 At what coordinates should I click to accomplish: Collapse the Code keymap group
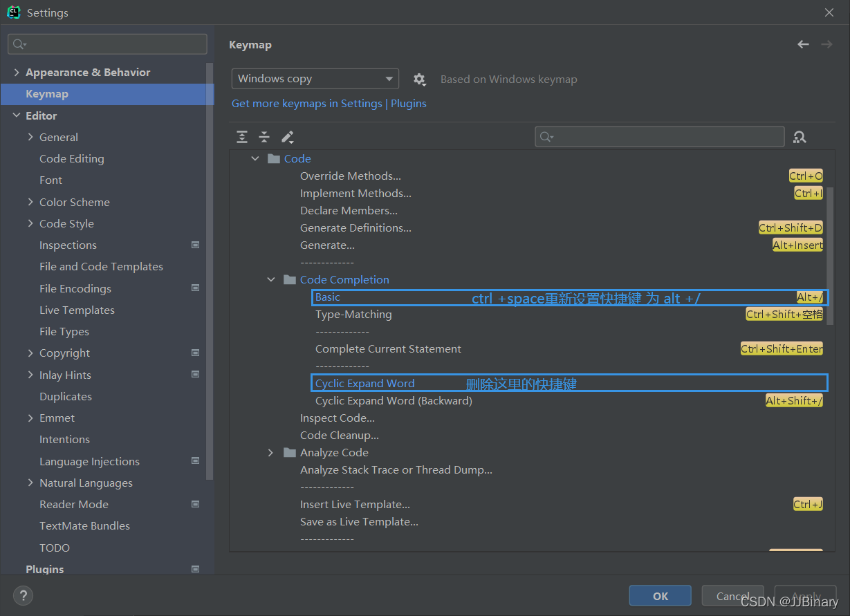click(255, 158)
